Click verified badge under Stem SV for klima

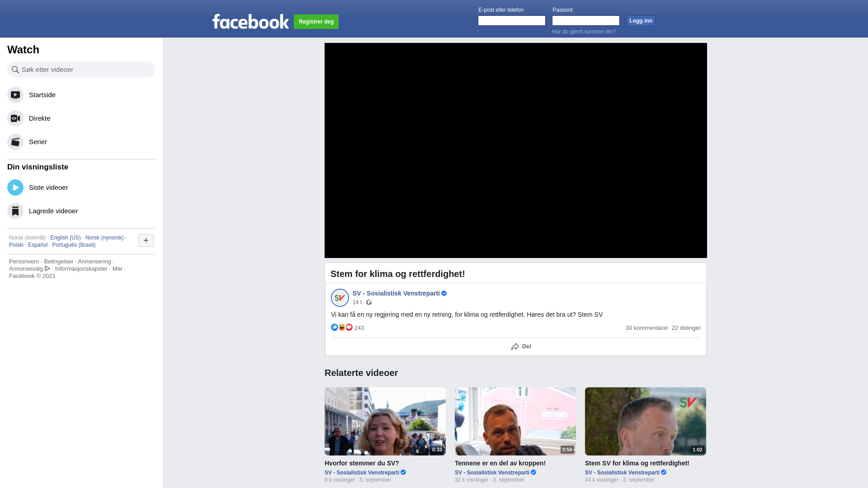click(x=664, y=472)
